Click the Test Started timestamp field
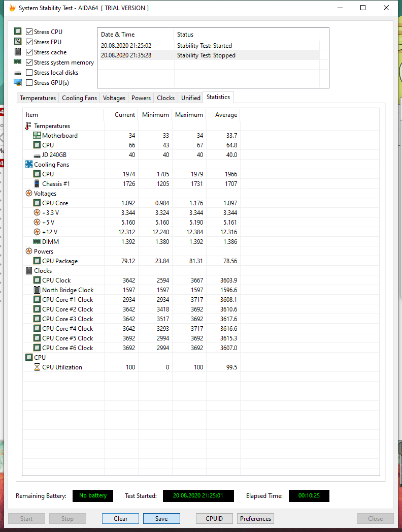This screenshot has width=402, height=532. pyautogui.click(x=198, y=496)
